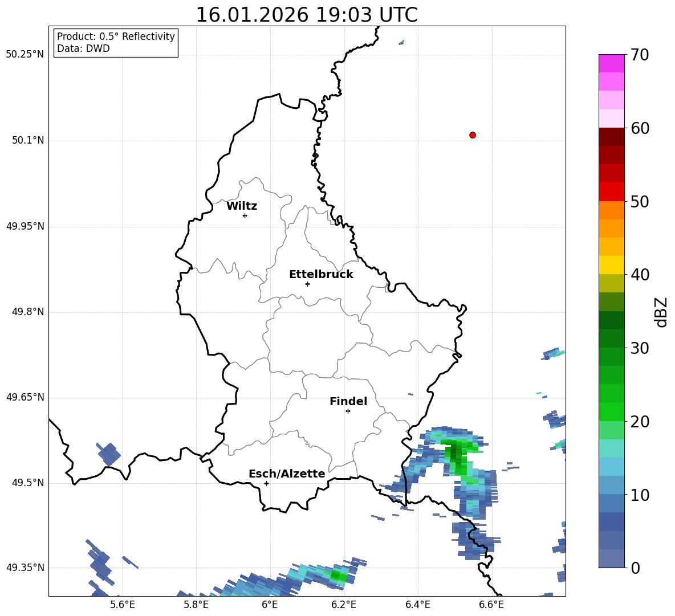Viewport: 675px width, 616px height.
Task: Click the Findel location cross marker
Action: coord(348,411)
